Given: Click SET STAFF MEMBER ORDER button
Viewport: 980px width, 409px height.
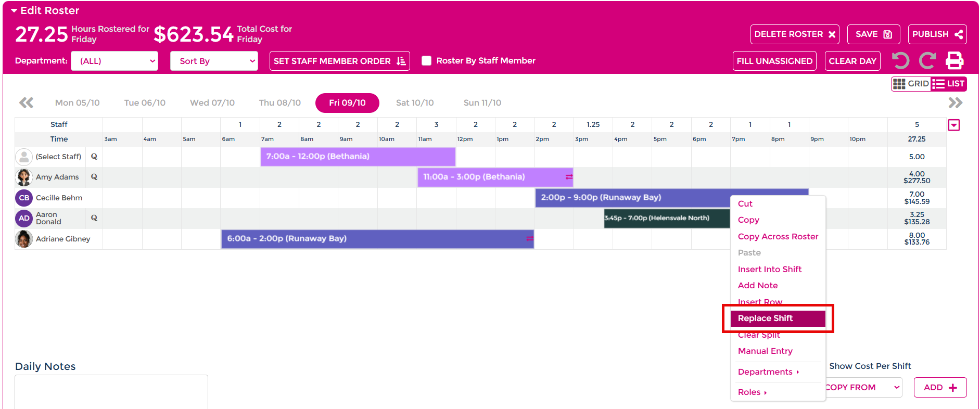Looking at the screenshot, I should tap(340, 61).
